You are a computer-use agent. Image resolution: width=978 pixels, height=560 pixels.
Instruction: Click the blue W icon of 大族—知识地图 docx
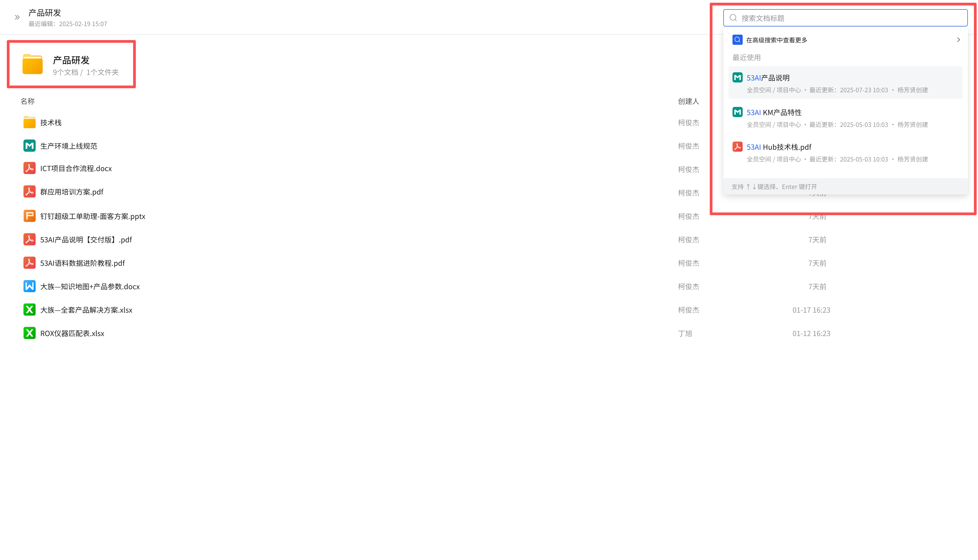tap(29, 286)
